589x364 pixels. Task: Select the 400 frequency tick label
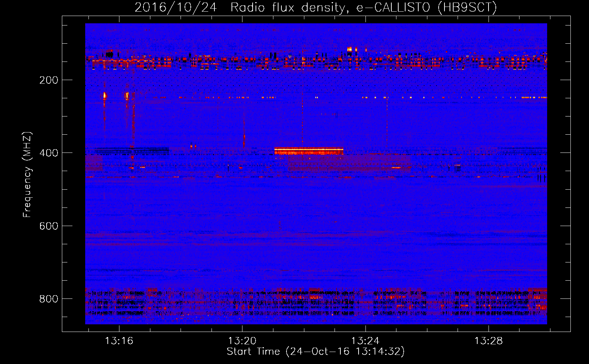[x=49, y=153]
